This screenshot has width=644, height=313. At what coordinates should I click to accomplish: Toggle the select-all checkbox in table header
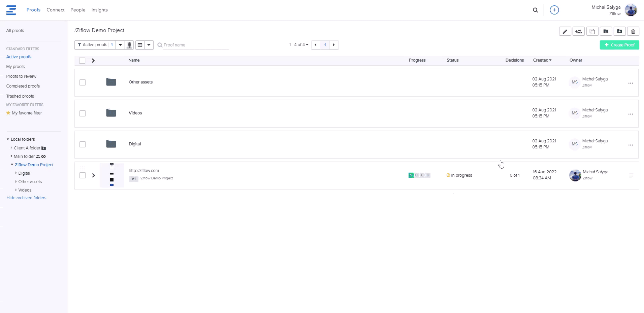click(82, 61)
